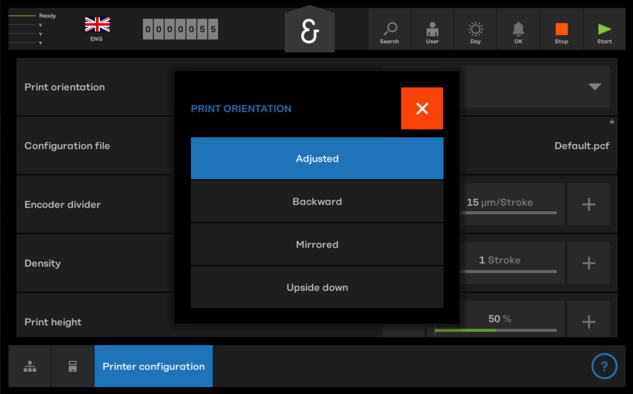Switch to Printer configuration tab
The image size is (633, 394).
pos(153,366)
